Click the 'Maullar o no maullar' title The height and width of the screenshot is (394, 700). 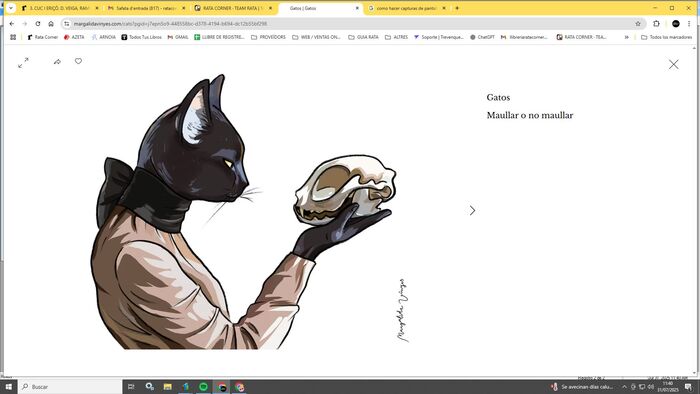(x=529, y=115)
